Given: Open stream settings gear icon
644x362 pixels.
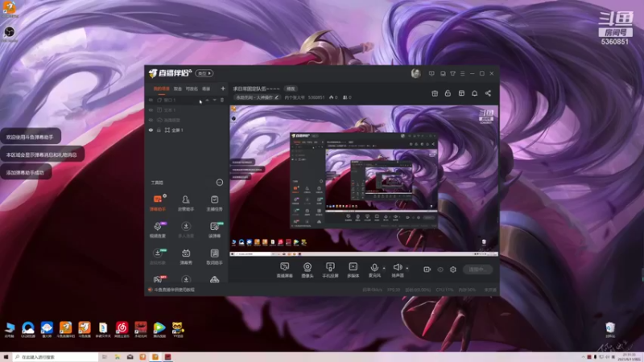Looking at the screenshot, I should tap(453, 269).
